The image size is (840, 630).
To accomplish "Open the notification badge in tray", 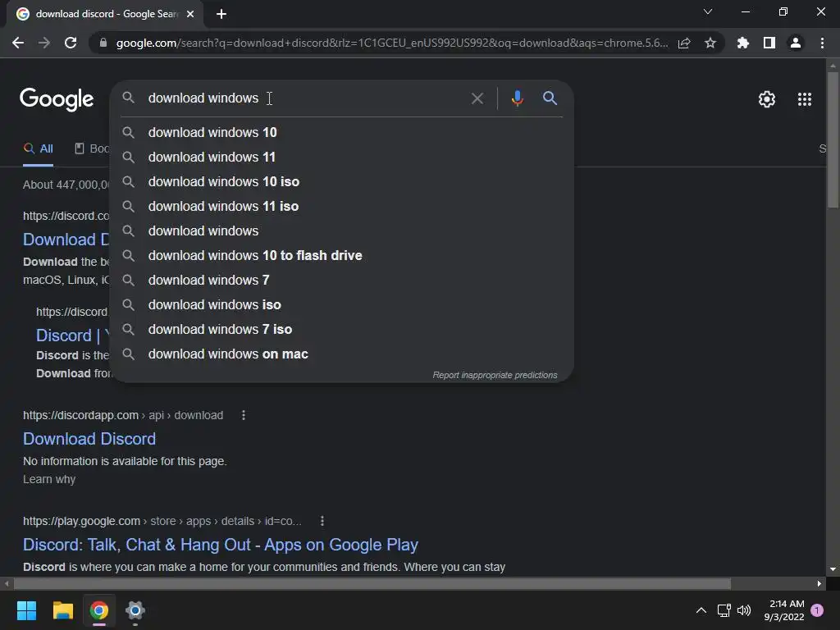I will [x=817, y=610].
